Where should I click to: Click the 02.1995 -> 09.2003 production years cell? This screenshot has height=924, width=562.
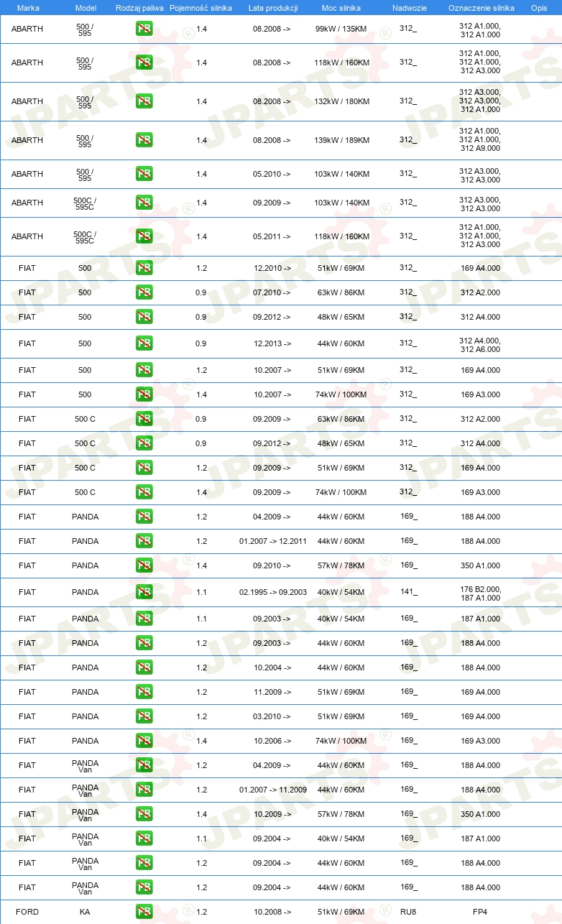(x=273, y=593)
